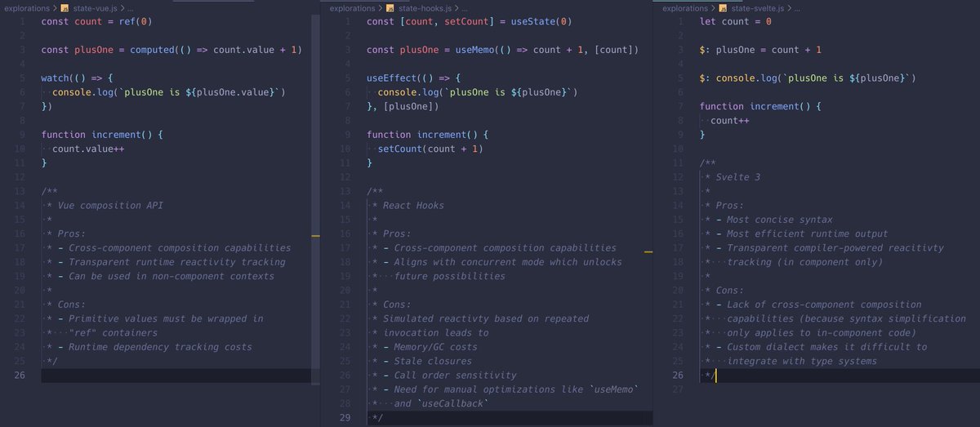
Task: Expand the ellipsis breadcrumb after state-vue.js
Action: click(x=130, y=9)
